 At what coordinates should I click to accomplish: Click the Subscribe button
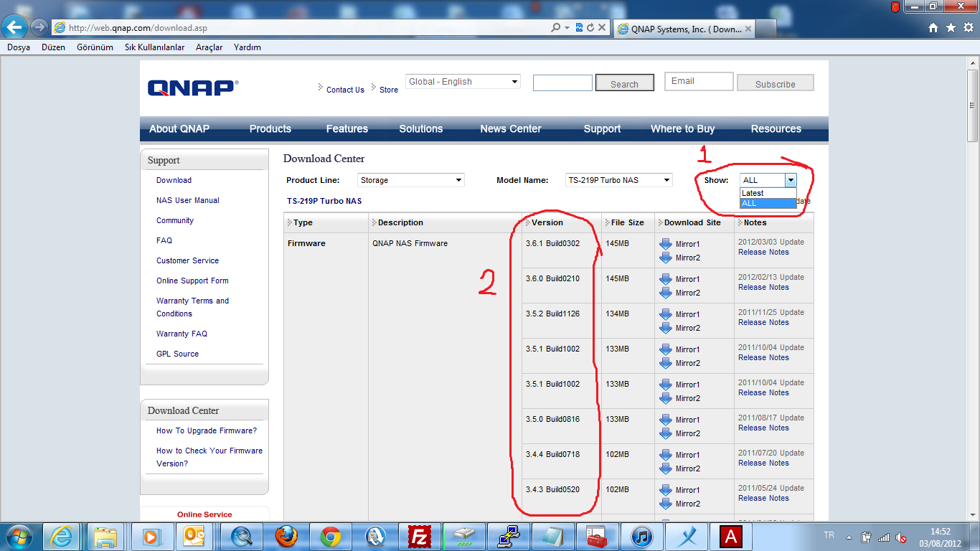(776, 83)
